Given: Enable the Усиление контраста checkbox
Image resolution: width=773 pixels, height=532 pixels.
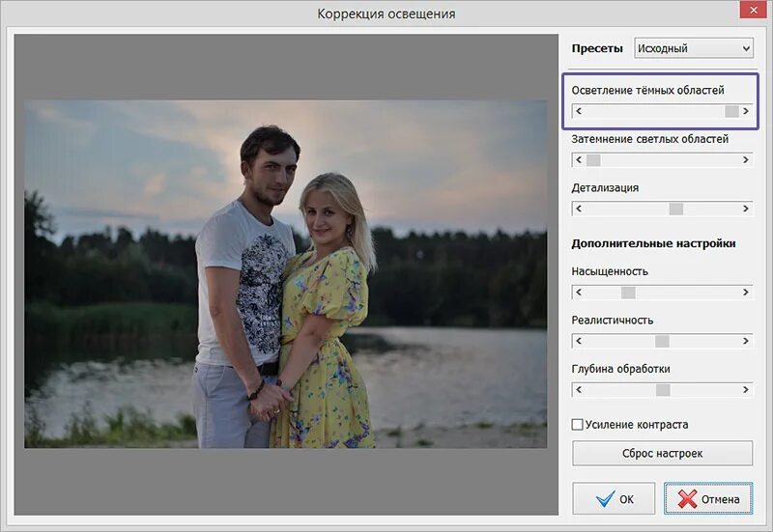Looking at the screenshot, I should pyautogui.click(x=577, y=425).
